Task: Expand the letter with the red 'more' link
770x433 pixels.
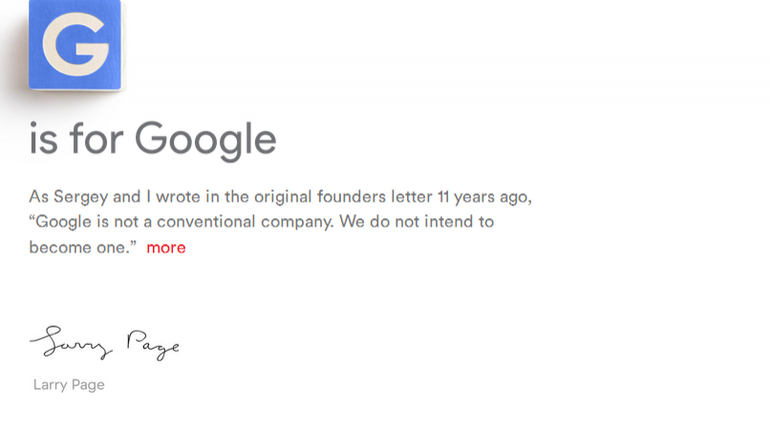Action: coord(166,247)
